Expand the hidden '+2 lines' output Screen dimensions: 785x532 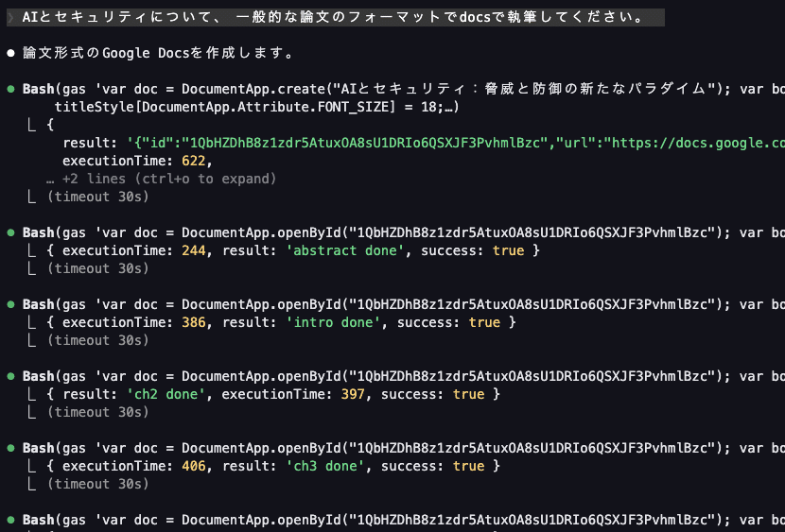168,179
